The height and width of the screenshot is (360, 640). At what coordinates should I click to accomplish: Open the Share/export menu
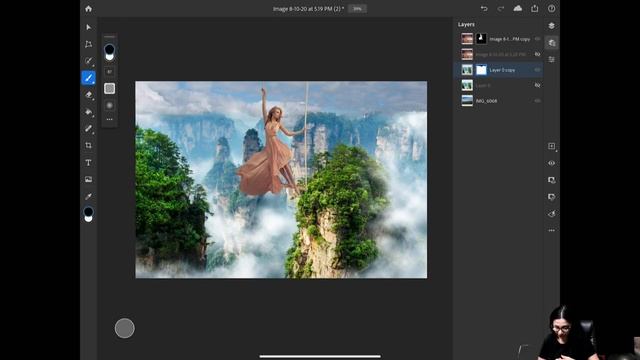point(535,9)
